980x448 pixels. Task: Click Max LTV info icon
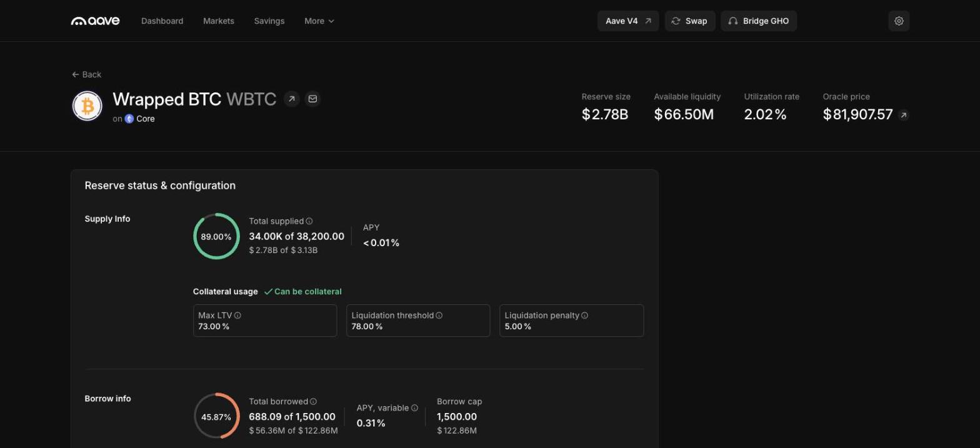click(x=237, y=316)
